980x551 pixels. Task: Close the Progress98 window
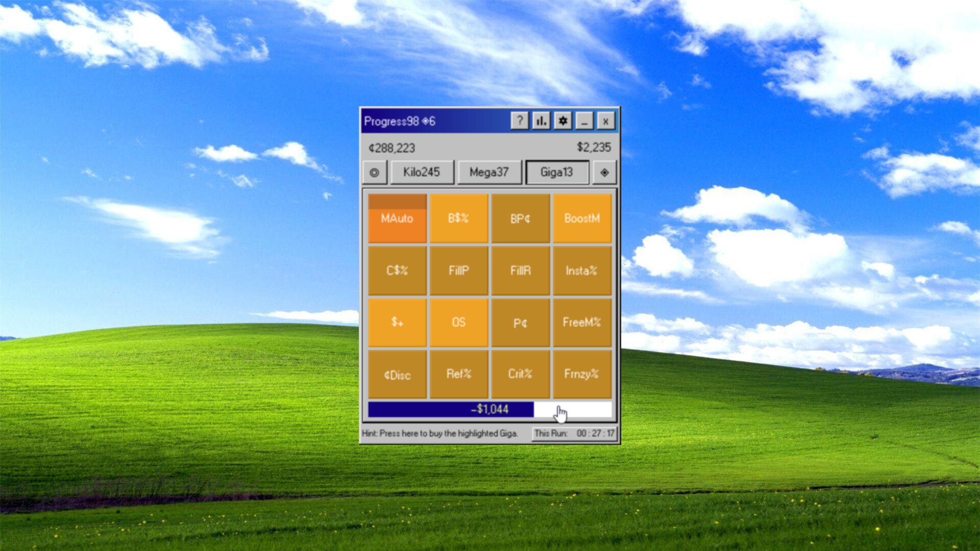click(605, 121)
